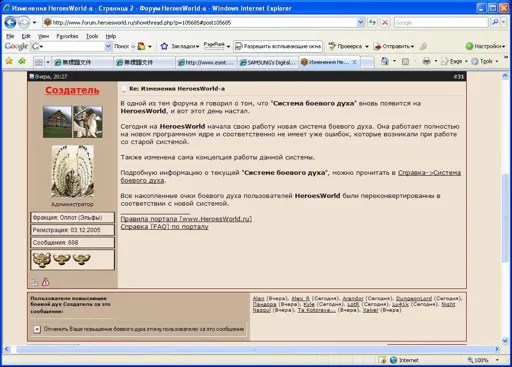Viewport: 512px width, 367px height.
Task: Open the Tools command bar menu with gear
Action: point(485,61)
